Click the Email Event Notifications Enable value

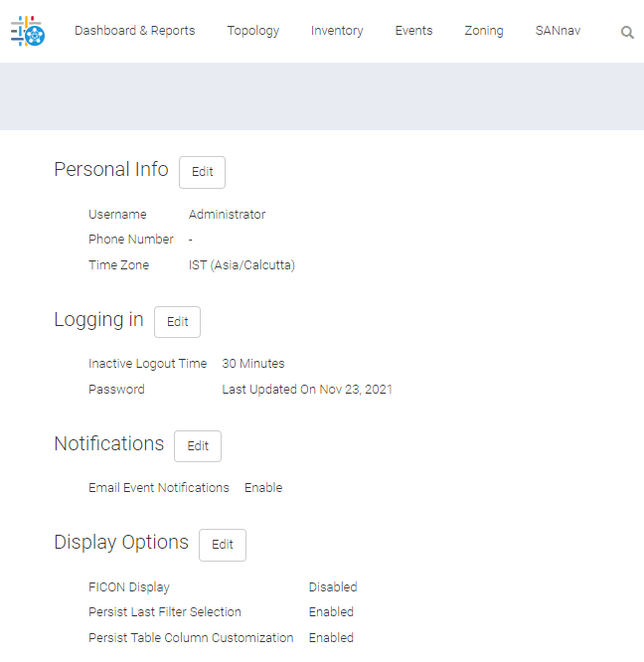[263, 488]
